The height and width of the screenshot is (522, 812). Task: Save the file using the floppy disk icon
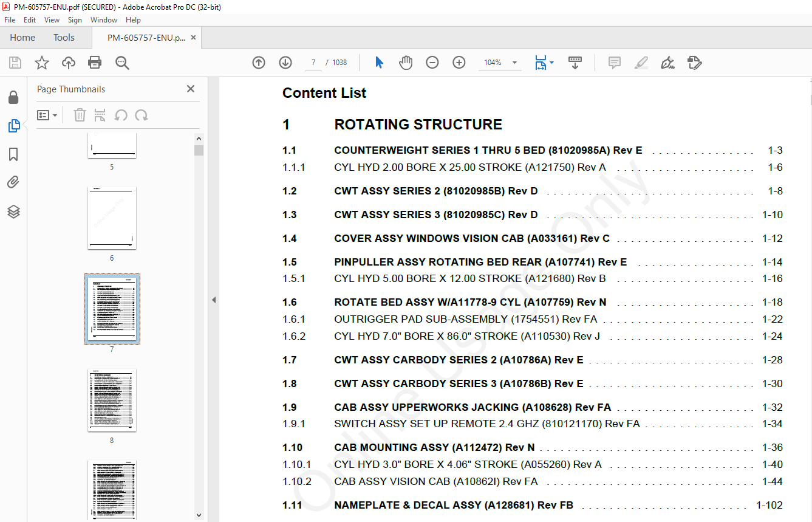(15, 63)
